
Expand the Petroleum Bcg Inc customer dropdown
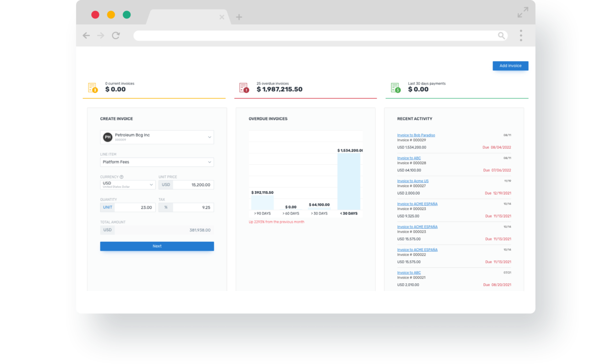click(209, 137)
